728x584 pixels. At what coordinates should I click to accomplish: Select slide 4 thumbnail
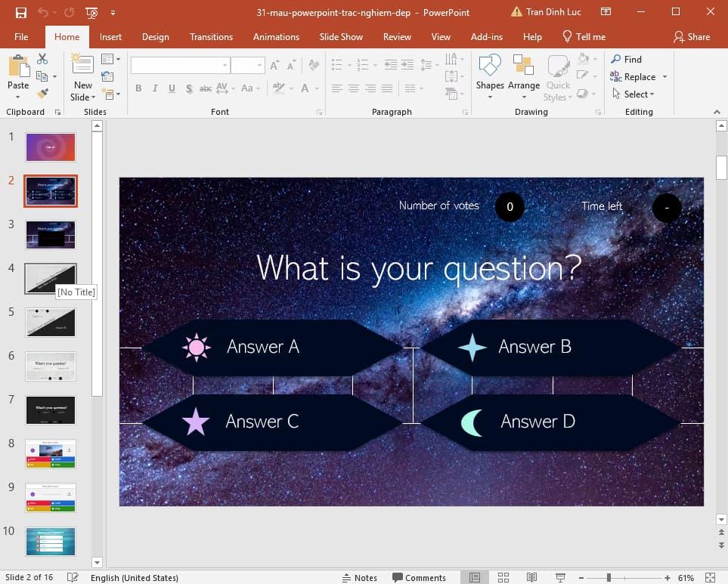coord(50,278)
